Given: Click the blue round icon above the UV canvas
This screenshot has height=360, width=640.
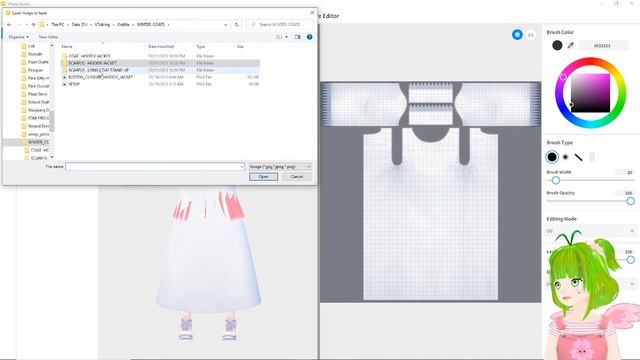Looking at the screenshot, I should tap(517, 35).
